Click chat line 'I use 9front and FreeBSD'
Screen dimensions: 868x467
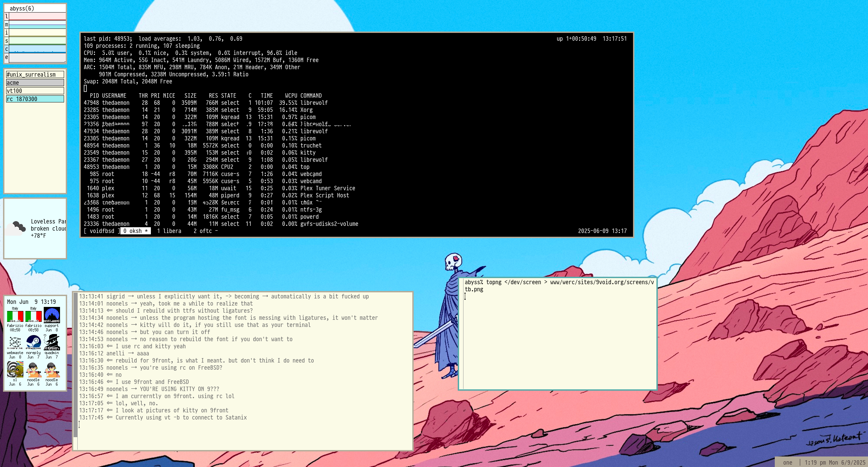[x=134, y=382]
